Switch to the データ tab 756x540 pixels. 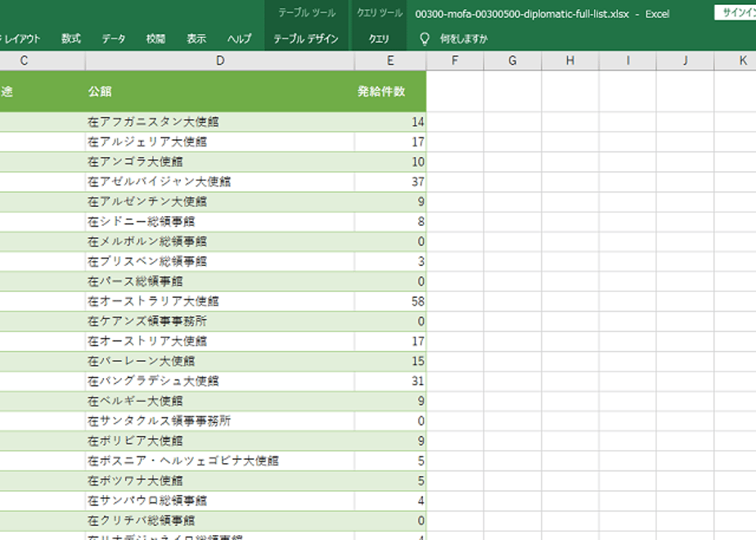click(113, 39)
